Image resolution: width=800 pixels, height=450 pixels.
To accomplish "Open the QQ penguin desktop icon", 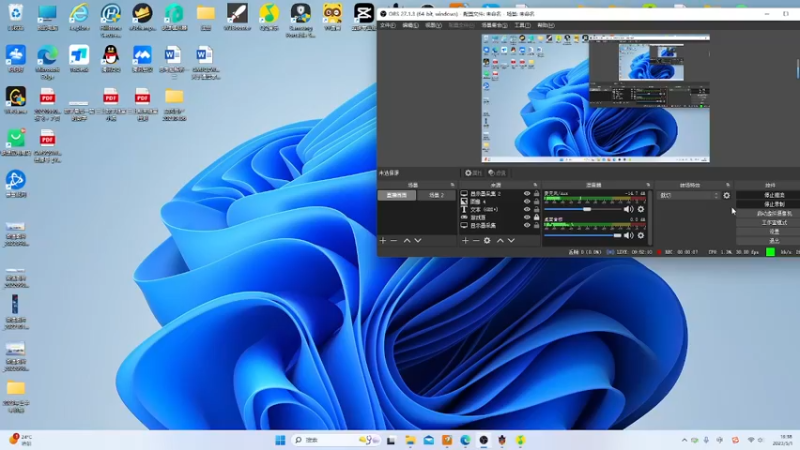I will [110, 59].
